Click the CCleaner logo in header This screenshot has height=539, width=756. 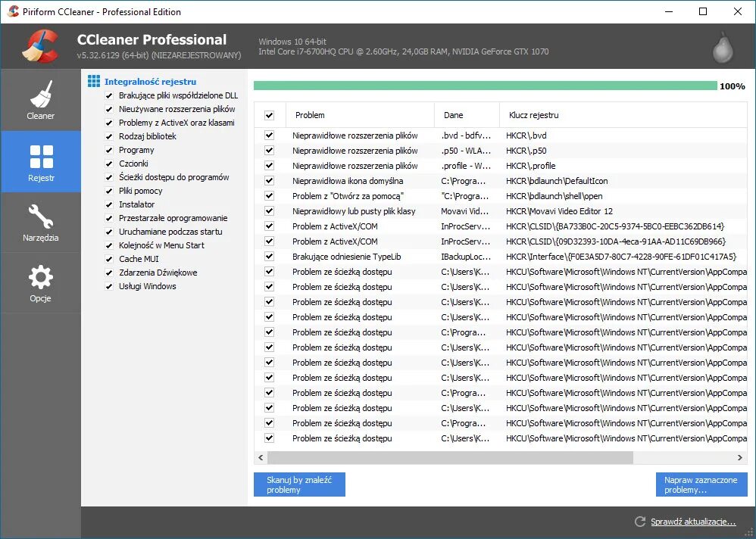point(40,46)
